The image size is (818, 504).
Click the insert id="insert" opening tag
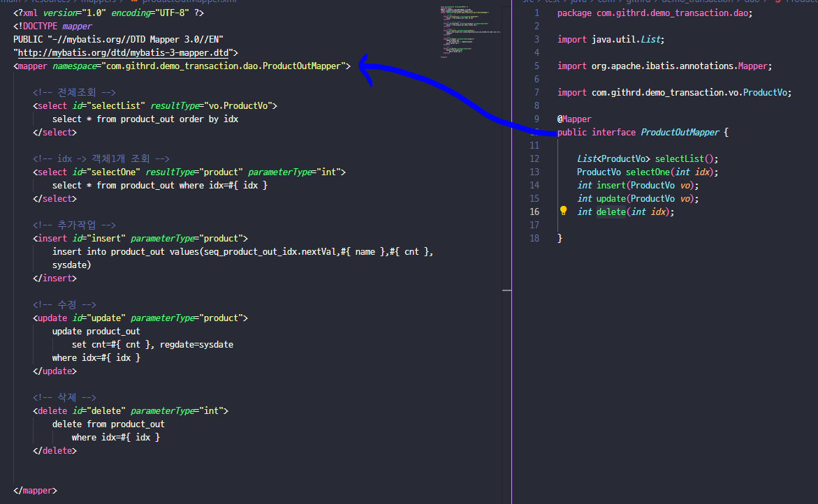click(140, 238)
